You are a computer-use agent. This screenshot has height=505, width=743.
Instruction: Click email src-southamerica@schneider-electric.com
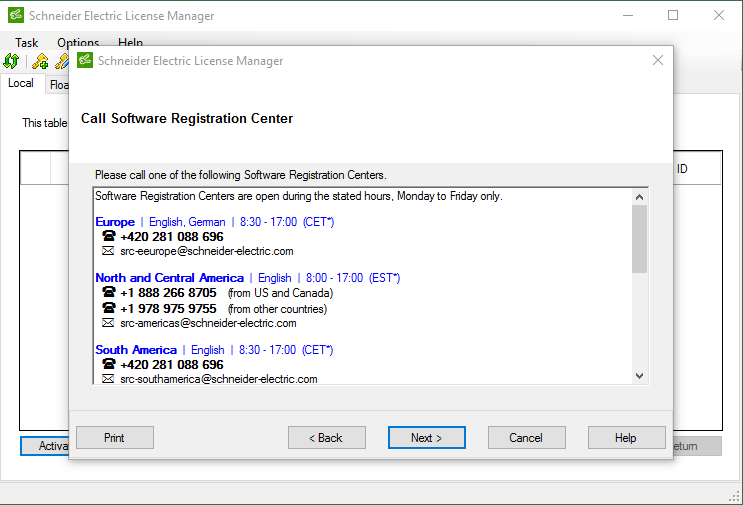(218, 379)
